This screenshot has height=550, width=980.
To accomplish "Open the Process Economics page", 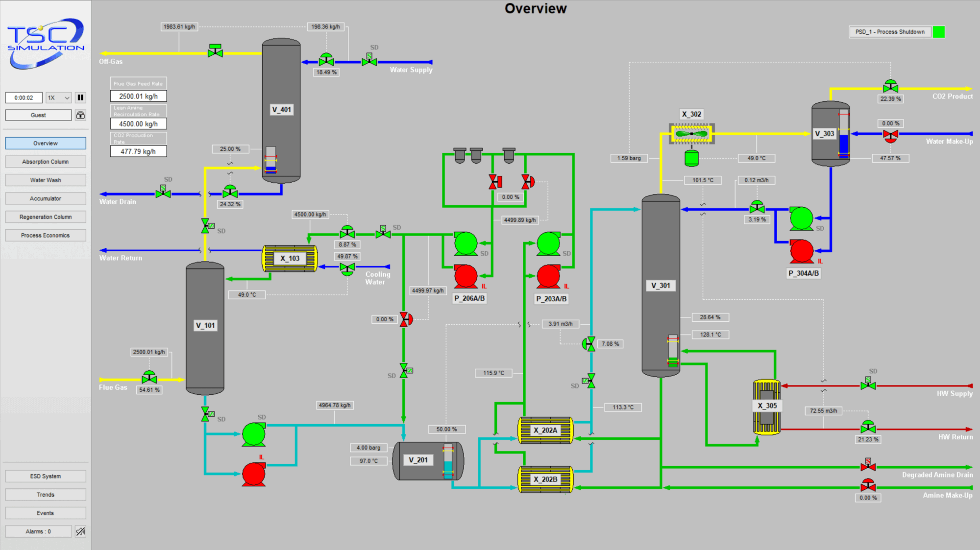I will 46,236.
